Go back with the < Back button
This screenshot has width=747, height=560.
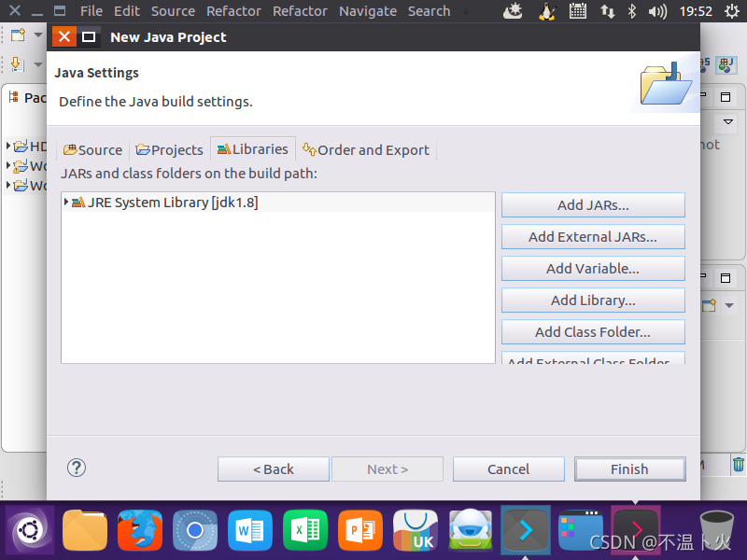point(274,469)
